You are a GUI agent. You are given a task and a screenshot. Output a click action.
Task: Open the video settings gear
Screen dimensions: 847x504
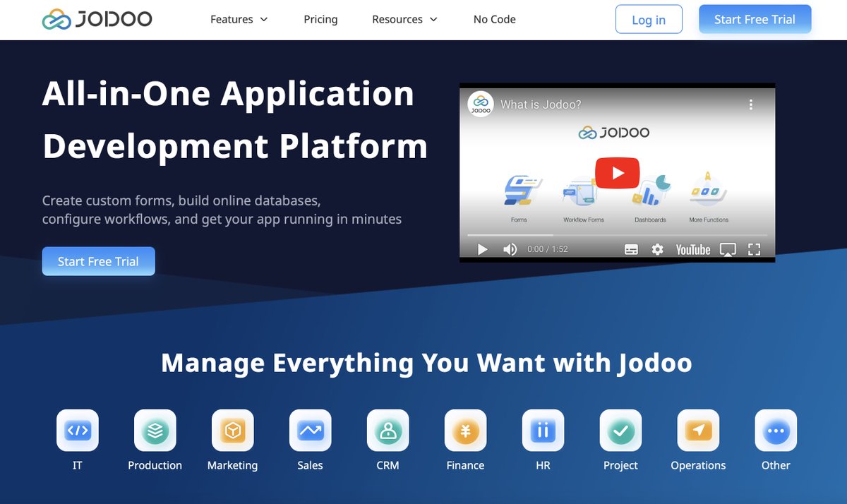(x=658, y=249)
